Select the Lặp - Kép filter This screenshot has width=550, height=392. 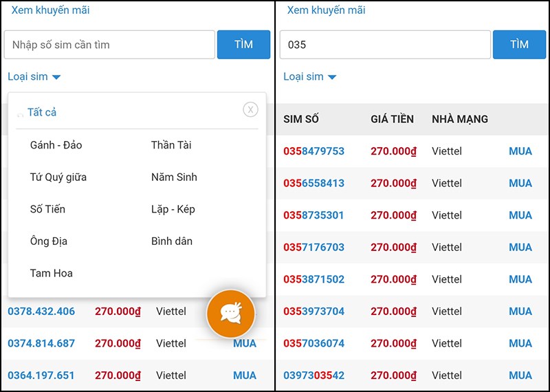click(x=173, y=209)
